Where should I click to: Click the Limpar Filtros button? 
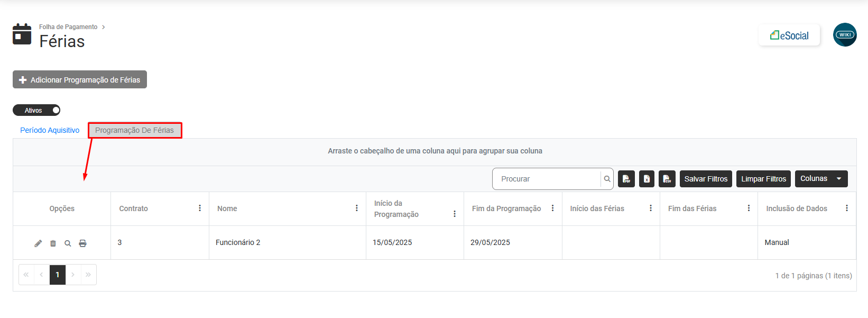tap(763, 179)
